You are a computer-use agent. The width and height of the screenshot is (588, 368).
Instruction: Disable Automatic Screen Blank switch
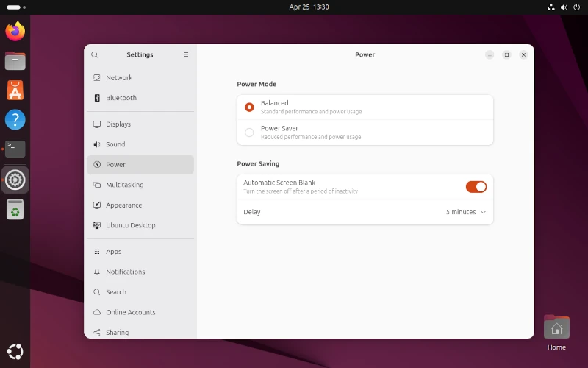pyautogui.click(x=476, y=187)
